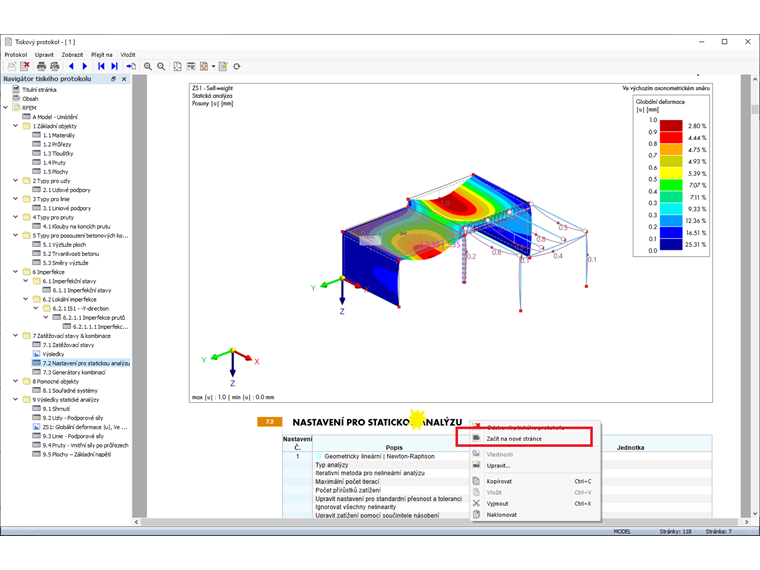The height and width of the screenshot is (570, 760).
Task: Click the print icon in toolbar
Action: (x=41, y=66)
